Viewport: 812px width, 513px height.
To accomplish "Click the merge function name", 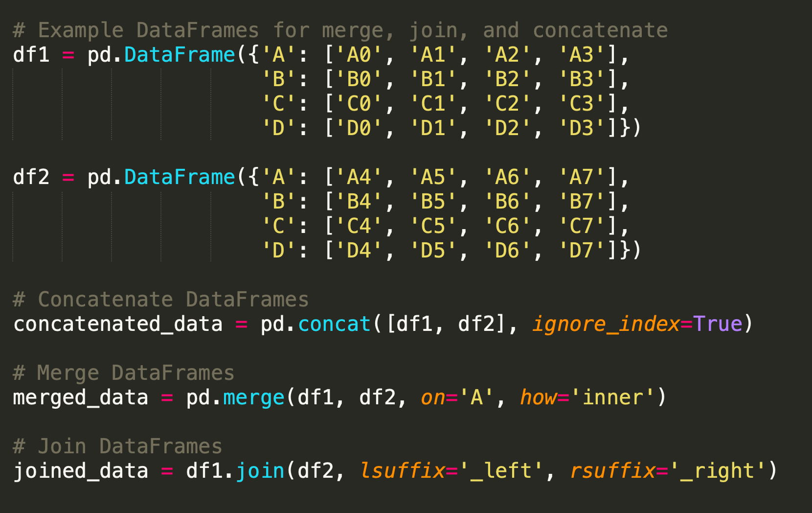I will click(x=253, y=397).
